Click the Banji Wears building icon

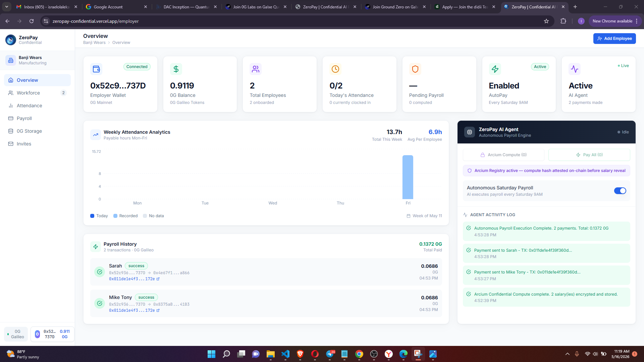coord(11,60)
